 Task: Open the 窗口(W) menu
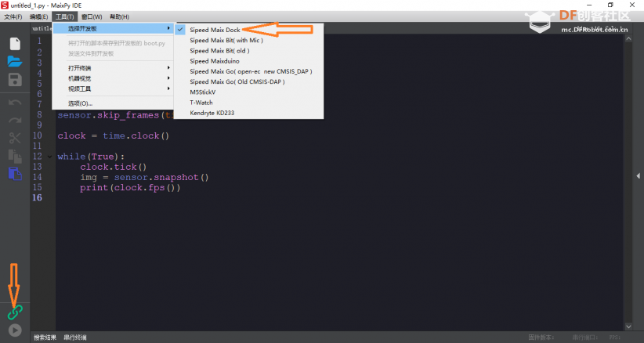(92, 16)
